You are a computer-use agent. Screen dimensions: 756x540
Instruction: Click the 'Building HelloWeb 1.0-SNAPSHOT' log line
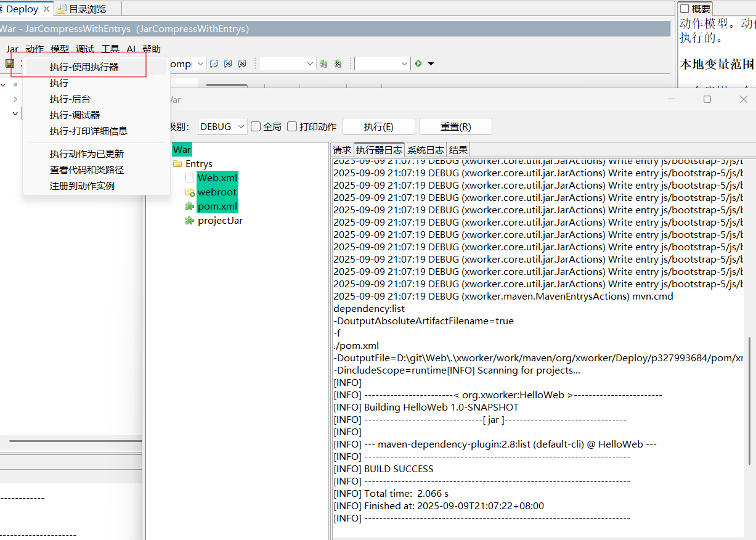tap(426, 407)
